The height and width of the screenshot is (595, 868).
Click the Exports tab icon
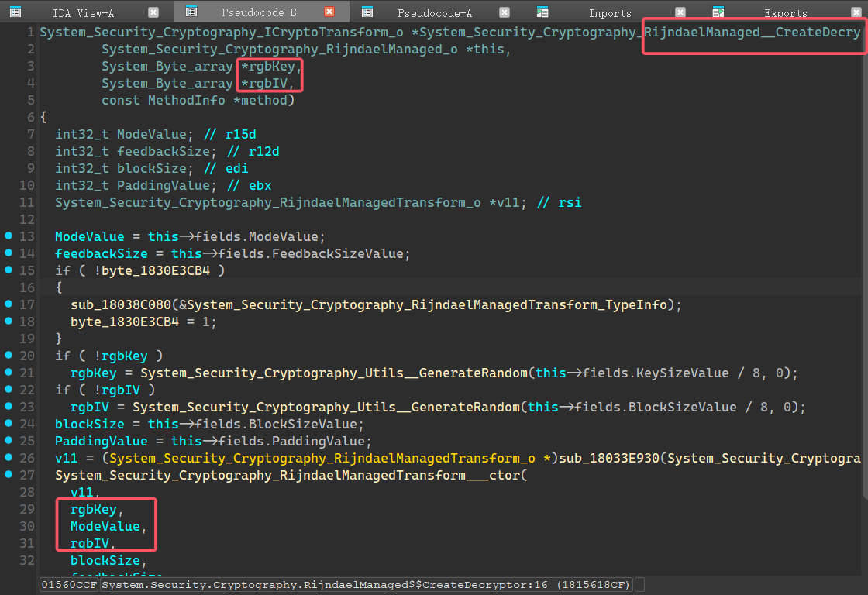718,12
